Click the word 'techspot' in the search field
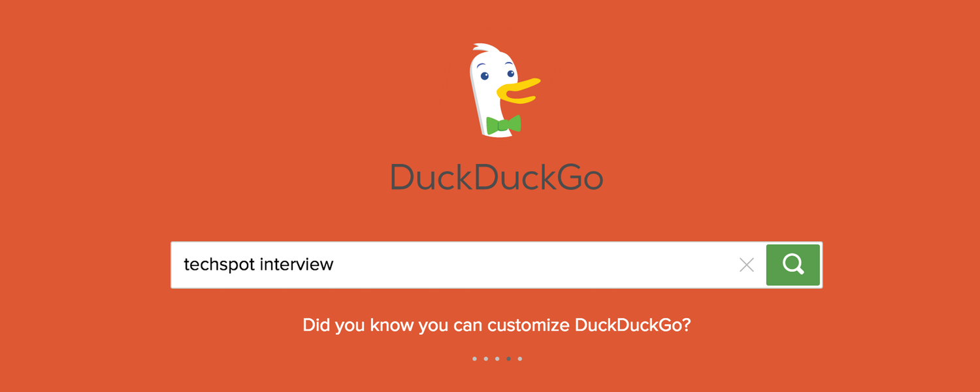980x392 pixels. click(x=220, y=265)
